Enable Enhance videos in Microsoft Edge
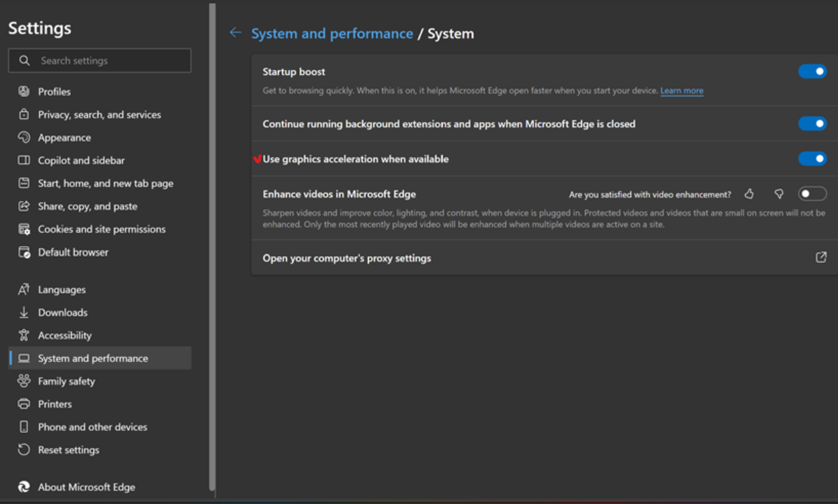This screenshot has width=838, height=504. (x=813, y=194)
